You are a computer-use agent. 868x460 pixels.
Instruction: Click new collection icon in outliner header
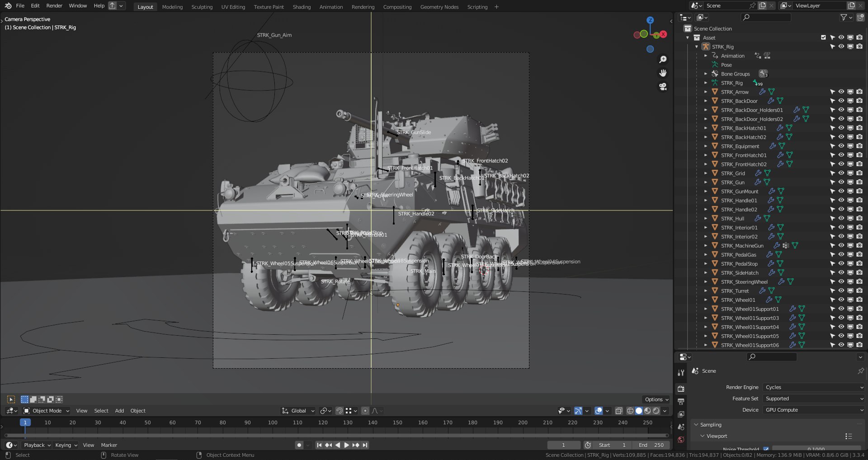click(860, 17)
